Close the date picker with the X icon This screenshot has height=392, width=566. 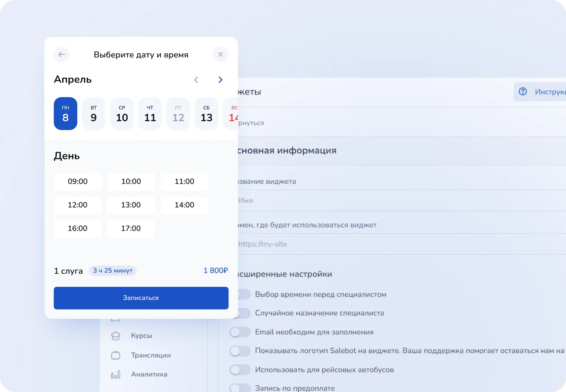tap(220, 54)
